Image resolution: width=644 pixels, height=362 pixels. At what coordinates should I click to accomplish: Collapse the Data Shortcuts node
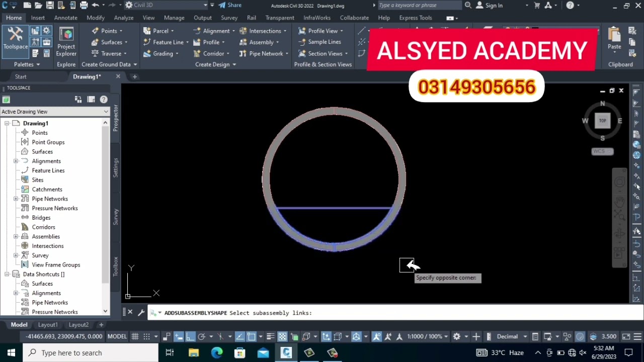(x=7, y=274)
